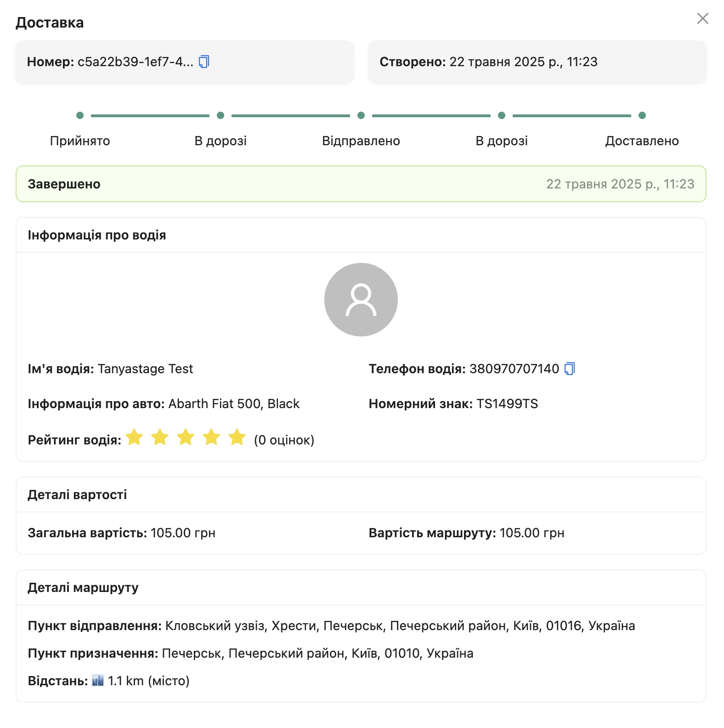Select the second driver rating star
Viewport: 724px width, 728px height.
(160, 438)
